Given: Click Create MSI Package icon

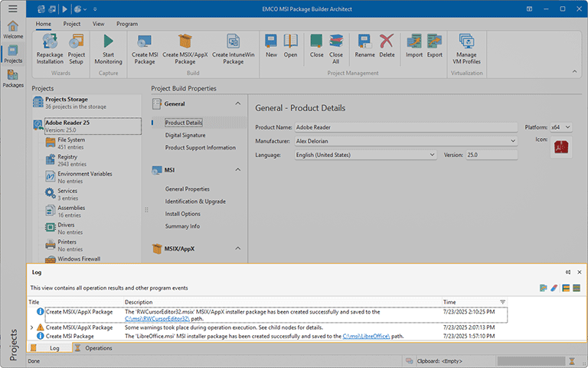Looking at the screenshot, I should pyautogui.click(x=144, y=42).
